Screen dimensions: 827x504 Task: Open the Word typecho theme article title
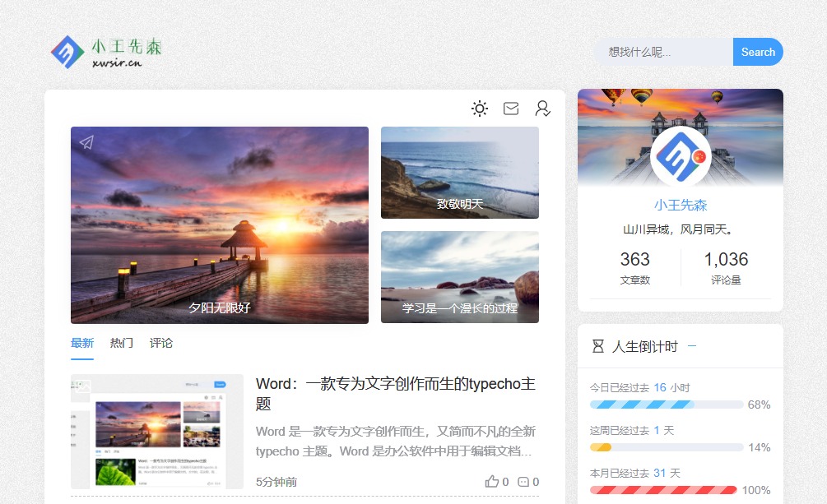(x=396, y=394)
